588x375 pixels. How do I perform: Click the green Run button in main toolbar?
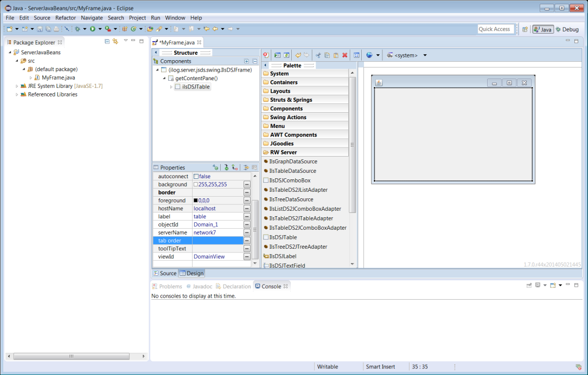93,29
